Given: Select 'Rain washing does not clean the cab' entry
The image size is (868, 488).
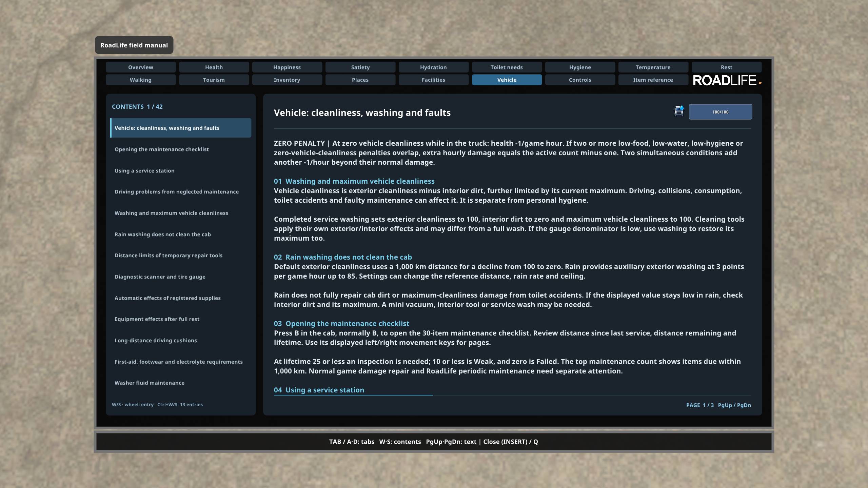Looking at the screenshot, I should pos(181,234).
